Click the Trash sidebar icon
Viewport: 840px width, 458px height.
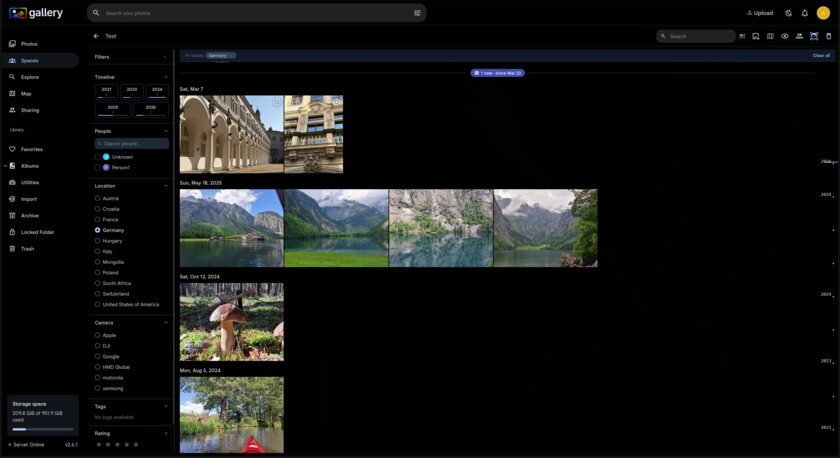(12, 249)
